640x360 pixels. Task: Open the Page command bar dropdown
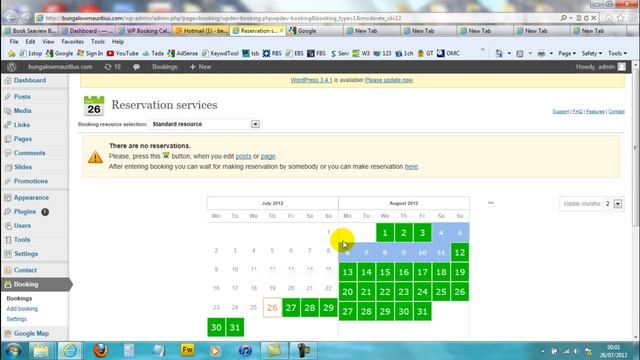click(567, 53)
